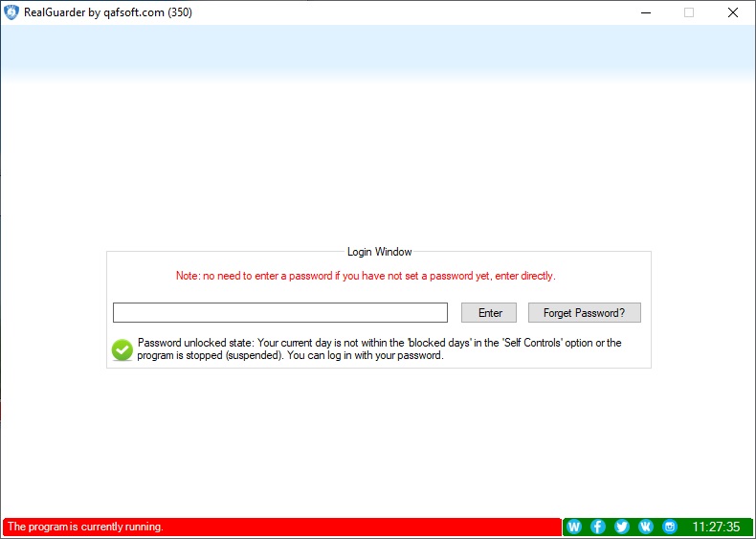756x539 pixels.
Task: Click the red 'program is currently running' bar
Action: pos(281,527)
